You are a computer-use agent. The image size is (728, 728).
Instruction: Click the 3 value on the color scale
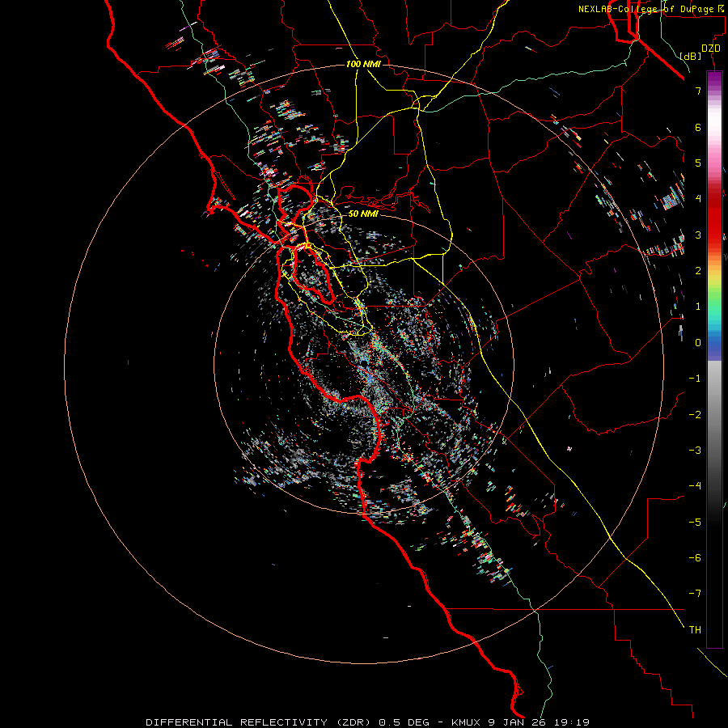tap(698, 235)
